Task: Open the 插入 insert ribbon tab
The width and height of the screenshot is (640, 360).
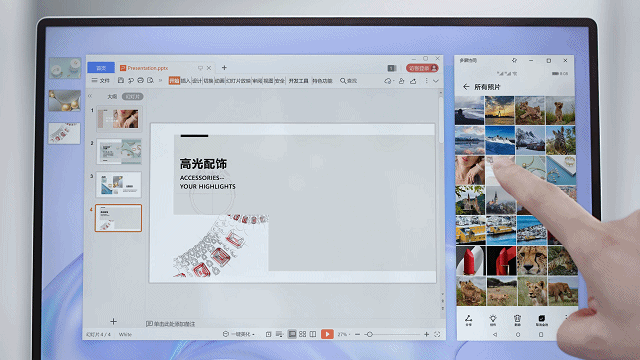Action: click(185, 81)
